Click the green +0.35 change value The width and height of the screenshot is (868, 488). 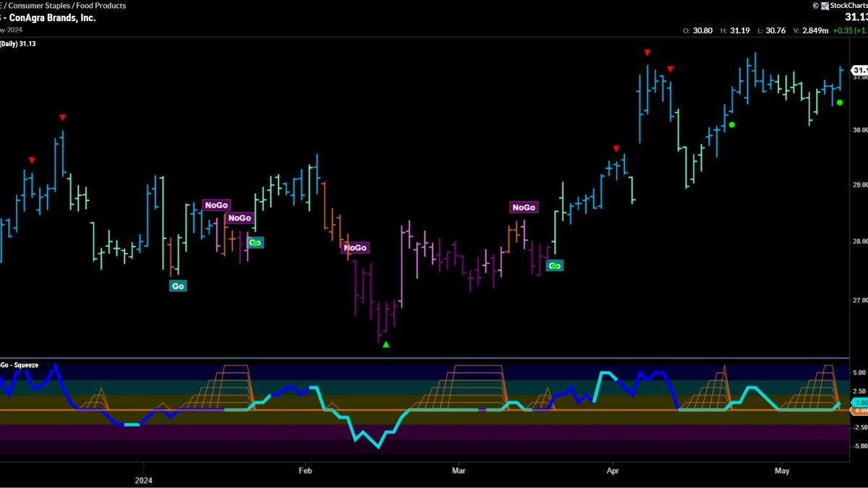[843, 31]
